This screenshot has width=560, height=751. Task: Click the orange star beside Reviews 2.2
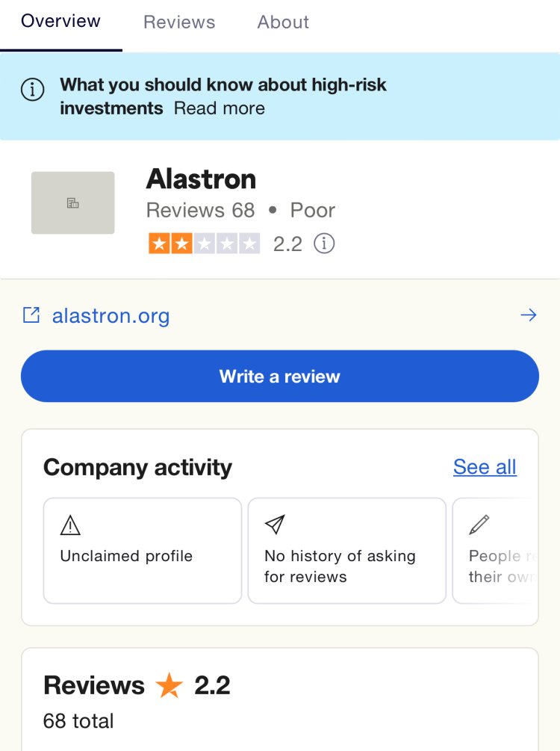click(x=169, y=685)
